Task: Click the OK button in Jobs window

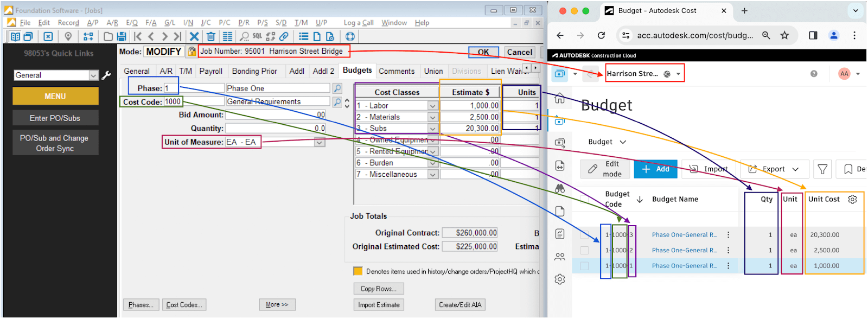Action: (x=483, y=52)
